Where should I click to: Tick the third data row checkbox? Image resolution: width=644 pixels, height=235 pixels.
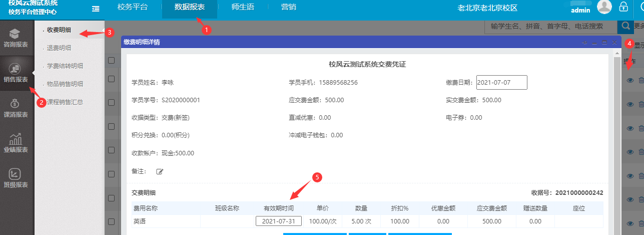[x=112, y=127]
